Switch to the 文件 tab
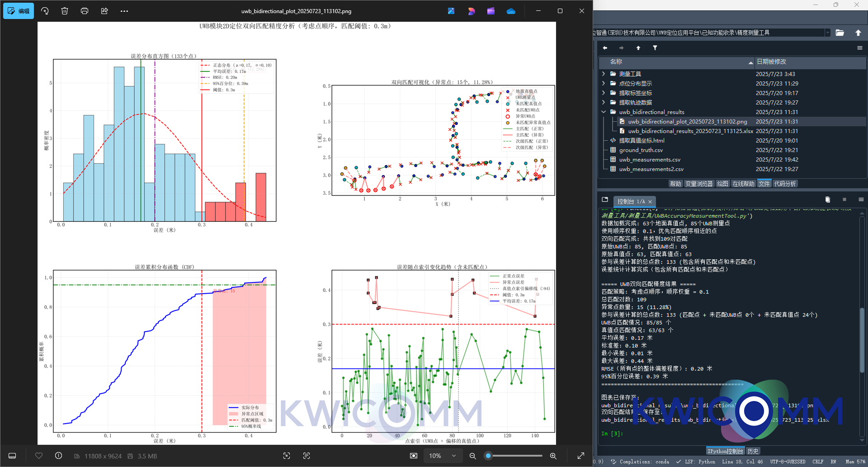868x467 pixels. tap(764, 184)
